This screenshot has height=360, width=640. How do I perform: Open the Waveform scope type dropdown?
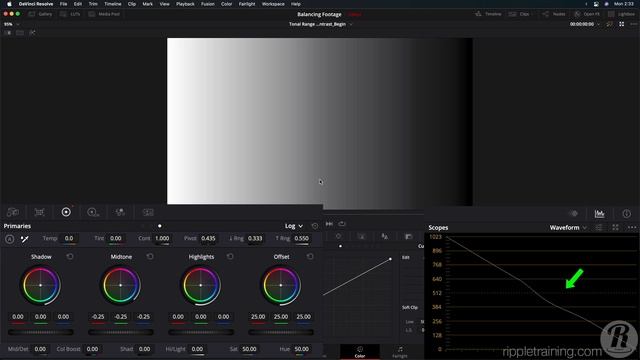pos(568,227)
